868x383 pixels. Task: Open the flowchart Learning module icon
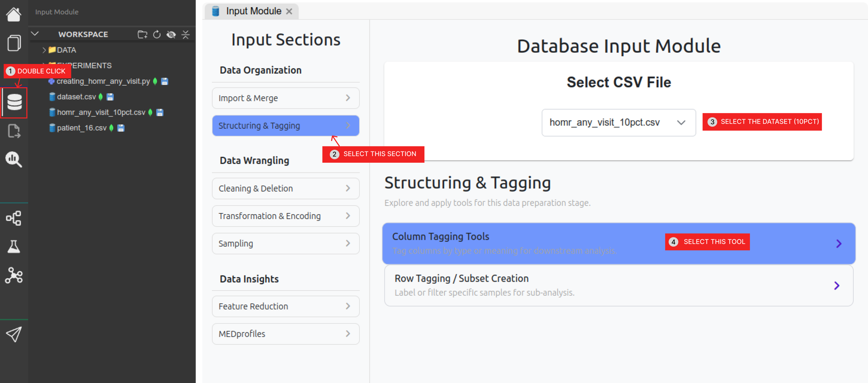click(x=14, y=218)
